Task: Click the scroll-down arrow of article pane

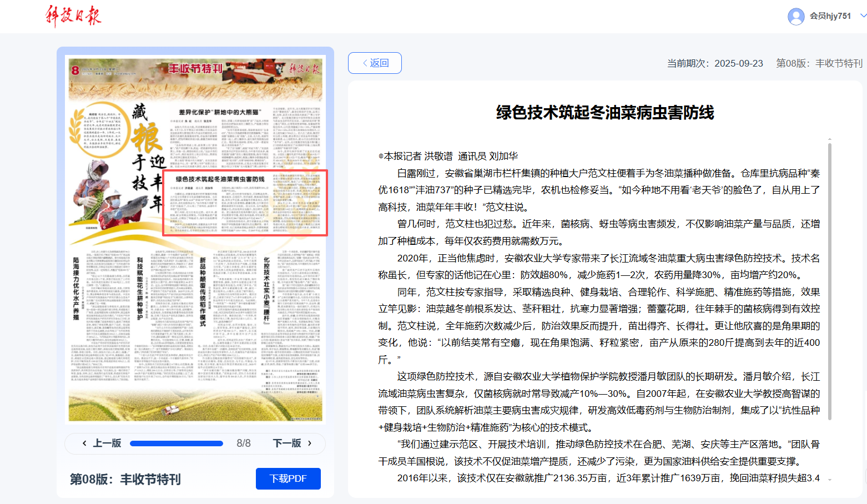Action: point(829,480)
